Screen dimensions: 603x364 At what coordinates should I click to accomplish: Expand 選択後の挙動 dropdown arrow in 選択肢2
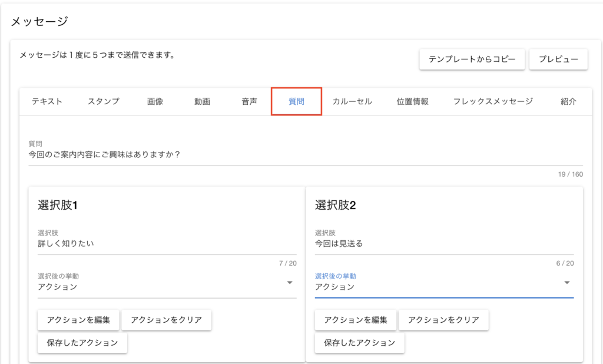pyautogui.click(x=567, y=283)
